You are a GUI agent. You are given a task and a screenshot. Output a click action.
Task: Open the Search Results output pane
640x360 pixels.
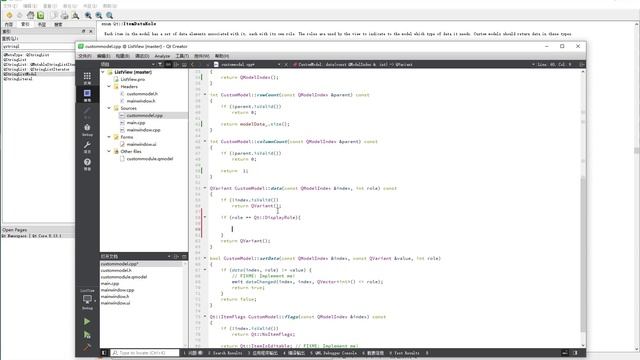point(225,353)
